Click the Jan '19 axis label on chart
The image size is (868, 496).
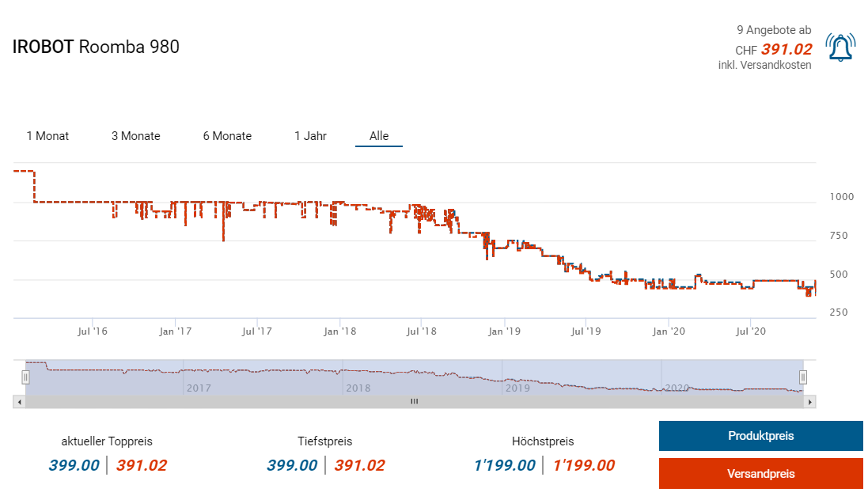pos(503,331)
